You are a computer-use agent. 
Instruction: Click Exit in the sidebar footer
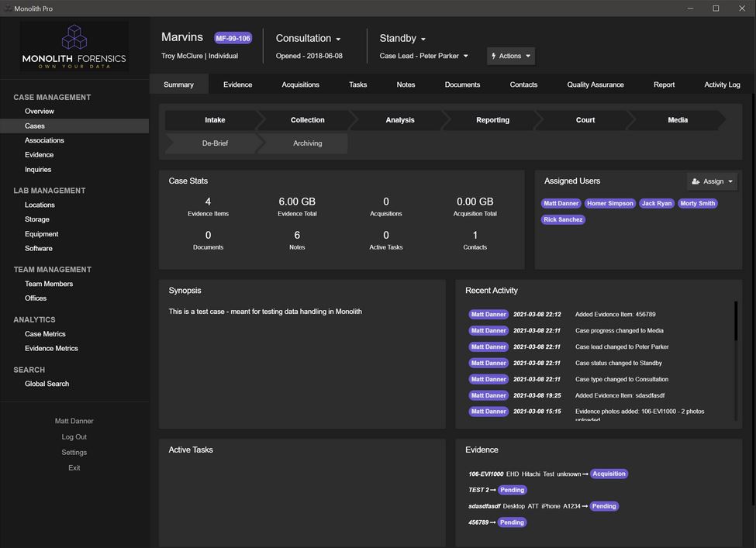click(x=74, y=468)
